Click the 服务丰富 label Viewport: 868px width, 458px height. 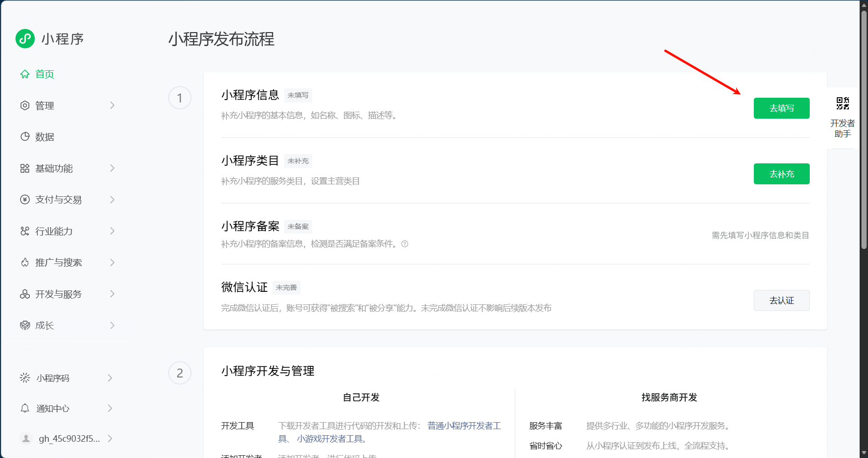pos(546,425)
